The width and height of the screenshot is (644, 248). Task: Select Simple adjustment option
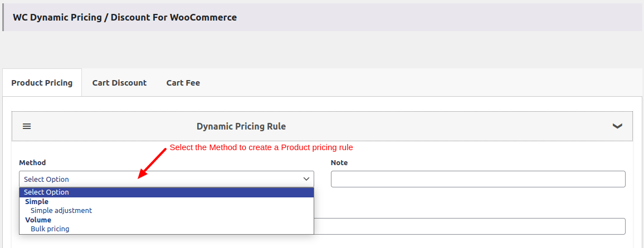click(61, 211)
